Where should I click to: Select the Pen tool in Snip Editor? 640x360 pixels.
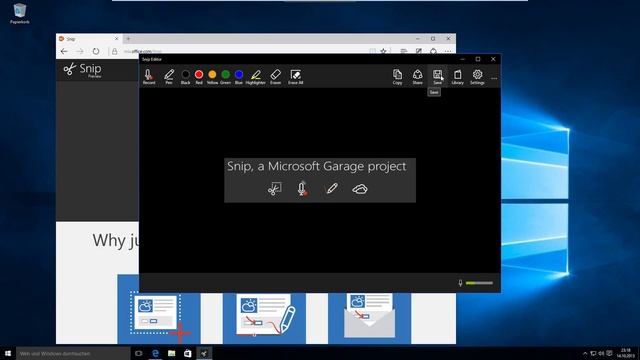[x=169, y=76]
